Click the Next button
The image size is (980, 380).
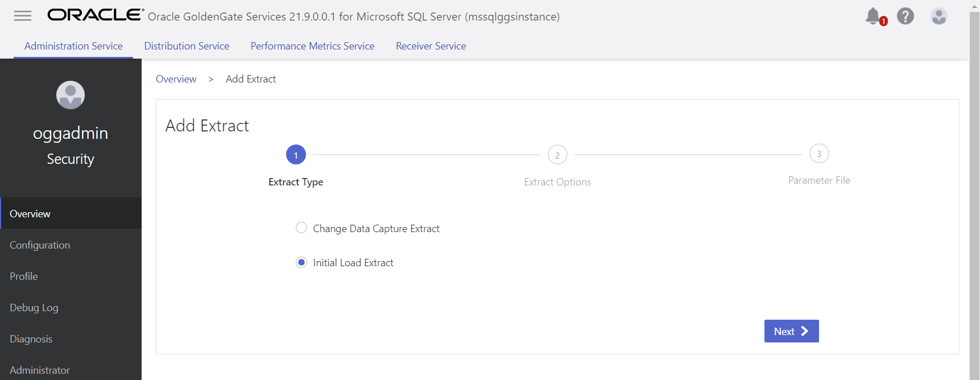coord(791,331)
